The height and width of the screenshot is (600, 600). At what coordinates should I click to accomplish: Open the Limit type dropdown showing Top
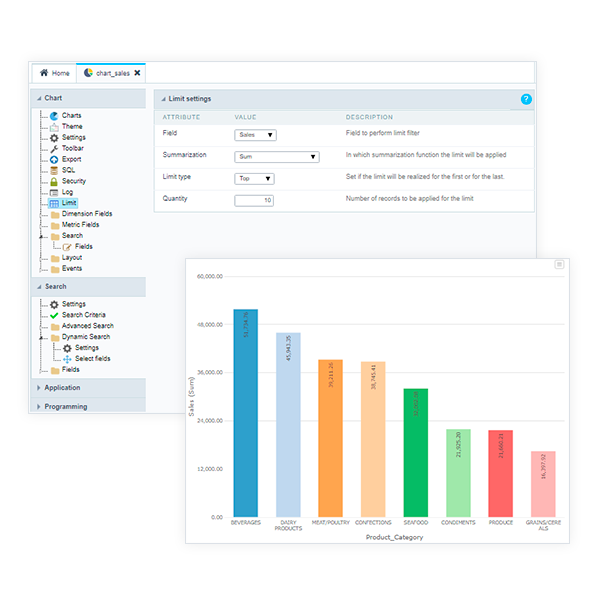(254, 178)
